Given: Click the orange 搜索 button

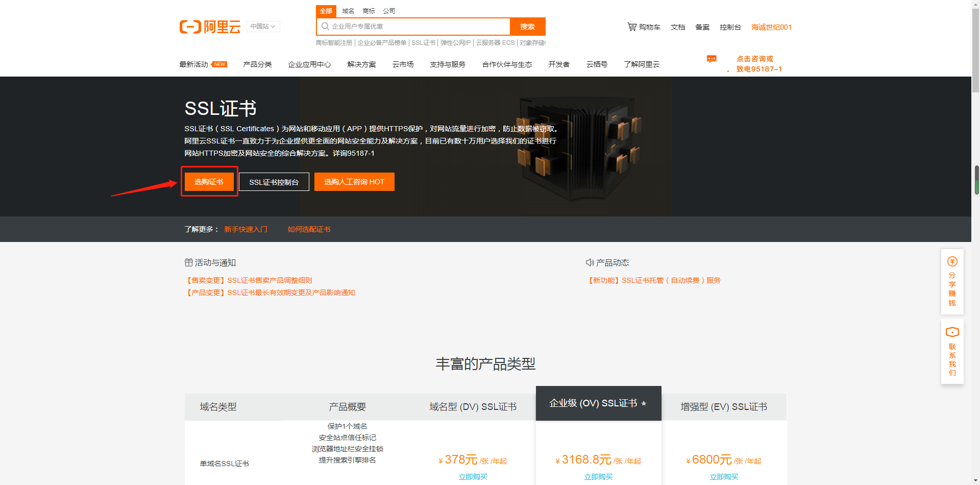Looking at the screenshot, I should 528,27.
